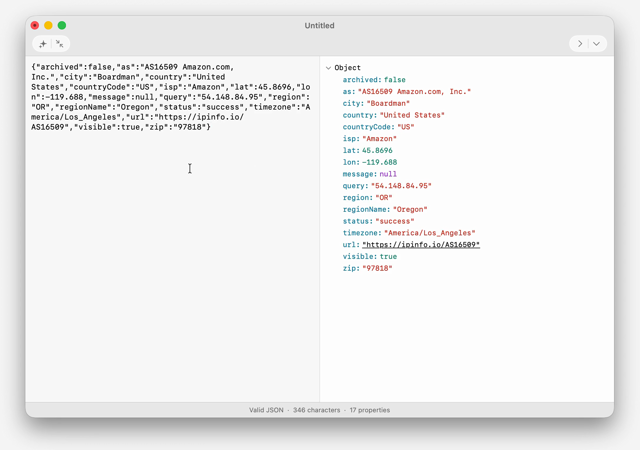Select the zip '97818' row
This screenshot has width=640, height=450.
pyautogui.click(x=367, y=268)
